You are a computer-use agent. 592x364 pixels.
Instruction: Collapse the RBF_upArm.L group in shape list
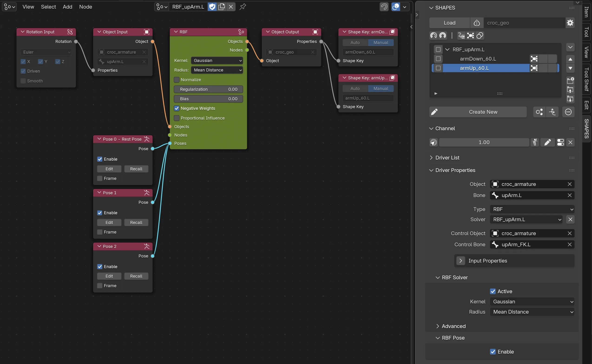pos(447,49)
